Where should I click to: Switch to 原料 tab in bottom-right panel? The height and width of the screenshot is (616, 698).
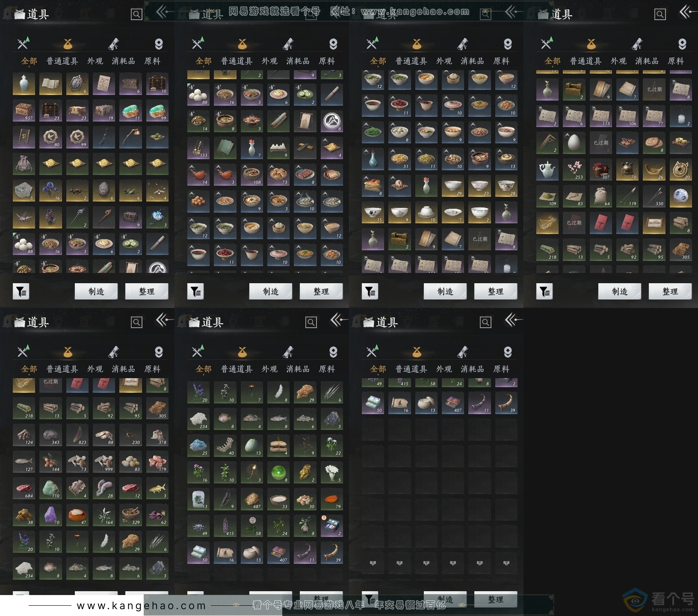tap(501, 369)
